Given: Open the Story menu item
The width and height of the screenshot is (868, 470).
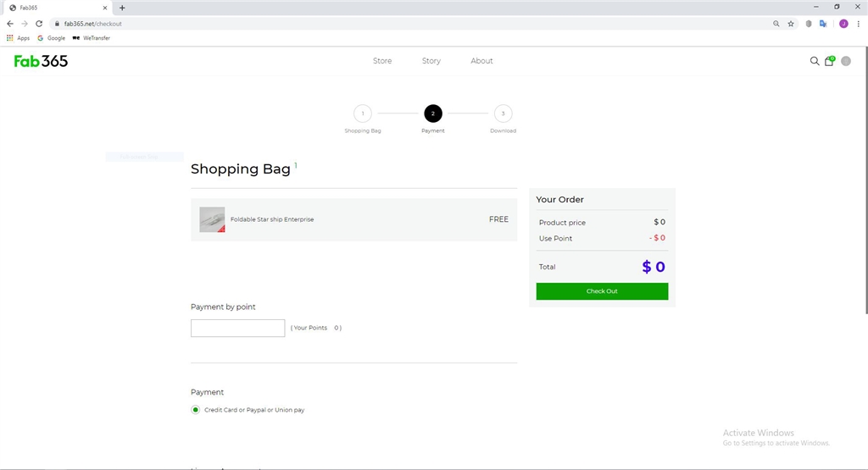Looking at the screenshot, I should tap(431, 61).
